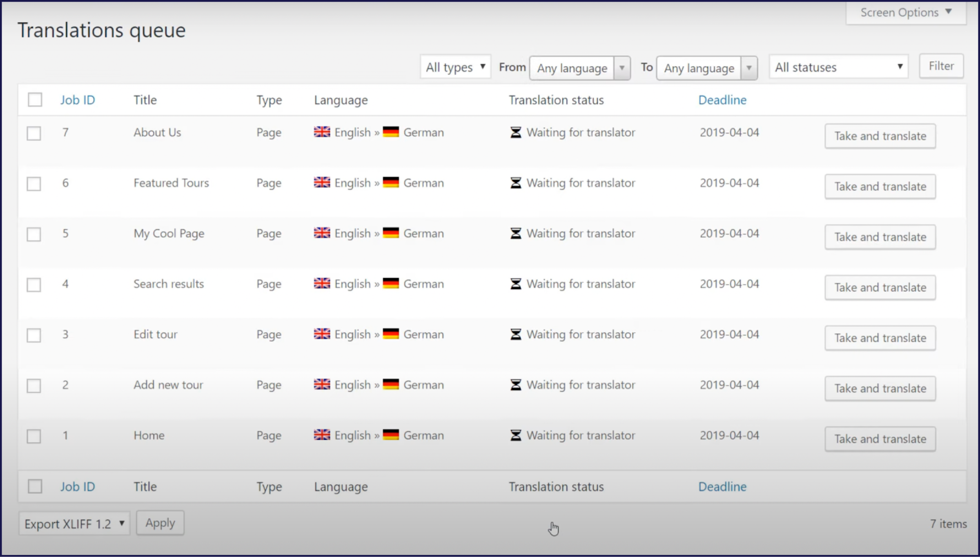980x557 pixels.
Task: Open the Export XLIFF 1.2 dropdown
Action: pos(74,524)
